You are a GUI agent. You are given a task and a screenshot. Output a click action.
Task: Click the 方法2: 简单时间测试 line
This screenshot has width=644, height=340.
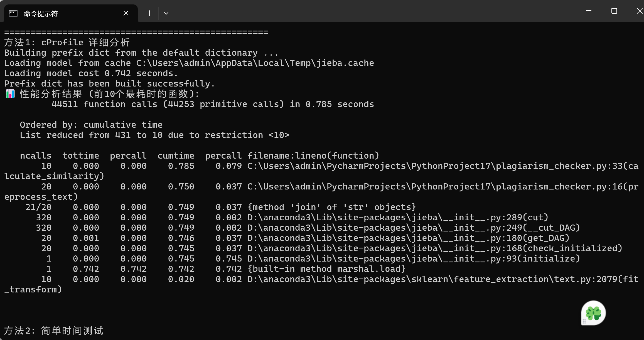click(53, 331)
